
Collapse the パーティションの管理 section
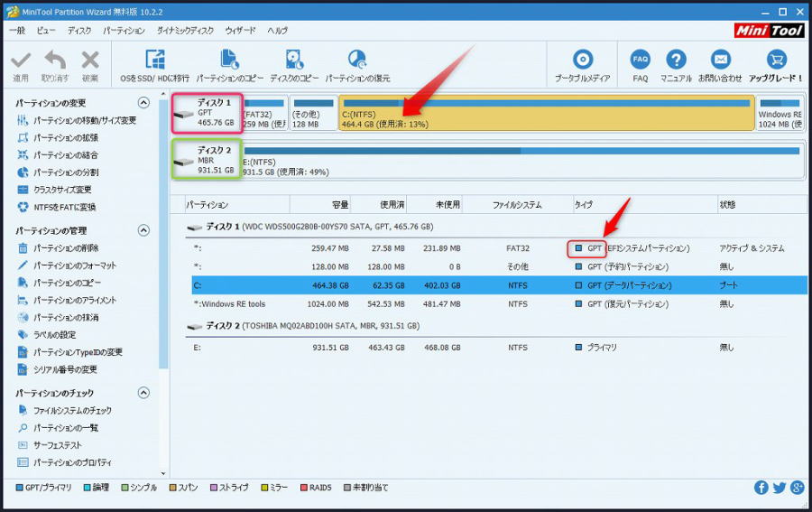click(143, 230)
